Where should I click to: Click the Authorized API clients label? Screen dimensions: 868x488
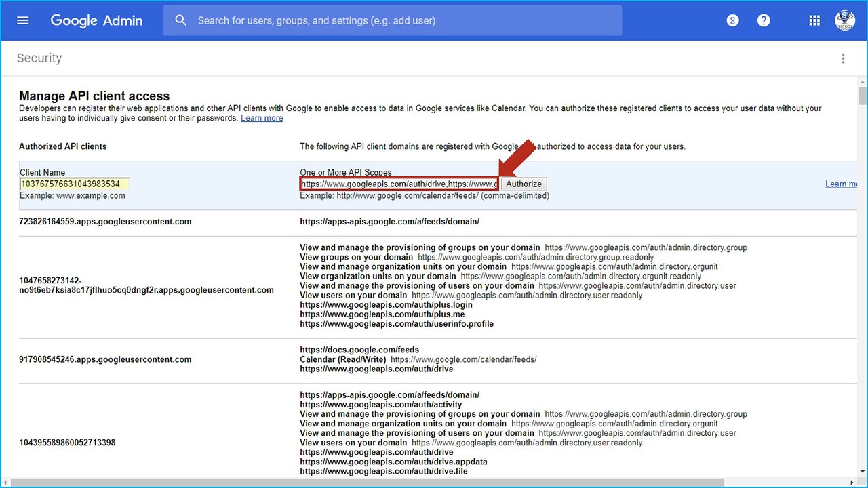click(x=62, y=146)
